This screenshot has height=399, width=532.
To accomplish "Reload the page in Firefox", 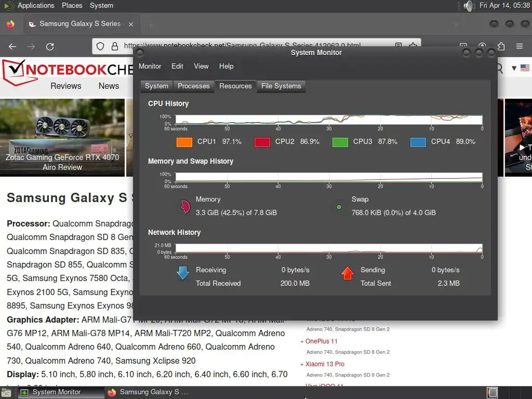I will [x=50, y=46].
